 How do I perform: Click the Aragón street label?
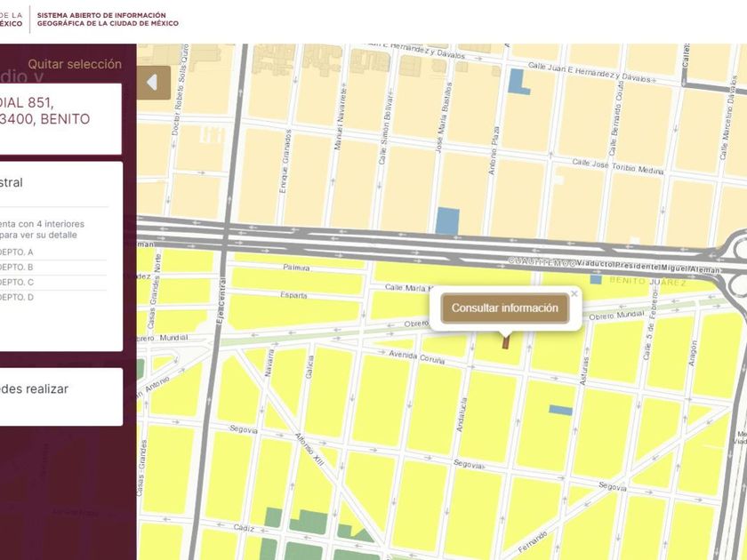(x=693, y=354)
